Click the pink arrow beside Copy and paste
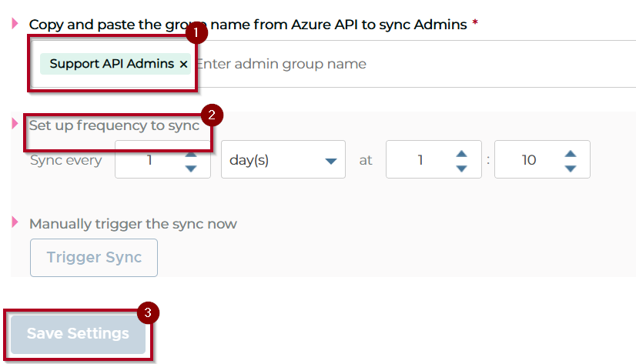636x364 pixels. (x=15, y=24)
